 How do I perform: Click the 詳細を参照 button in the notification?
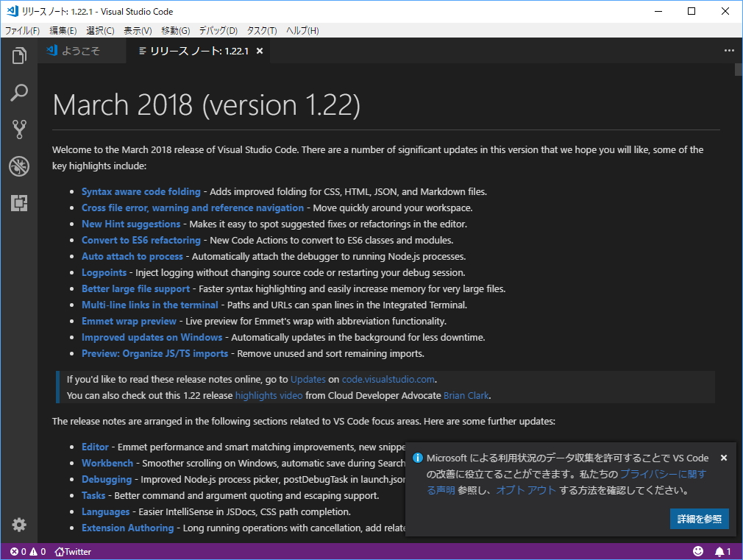(699, 519)
